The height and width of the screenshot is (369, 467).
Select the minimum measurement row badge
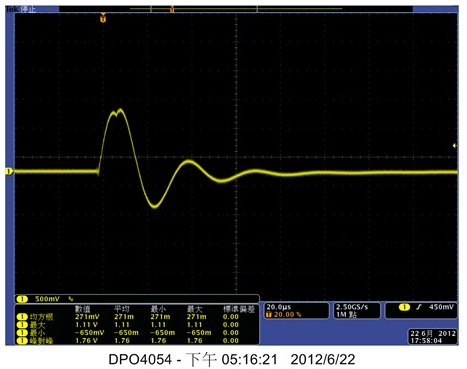coord(22,333)
